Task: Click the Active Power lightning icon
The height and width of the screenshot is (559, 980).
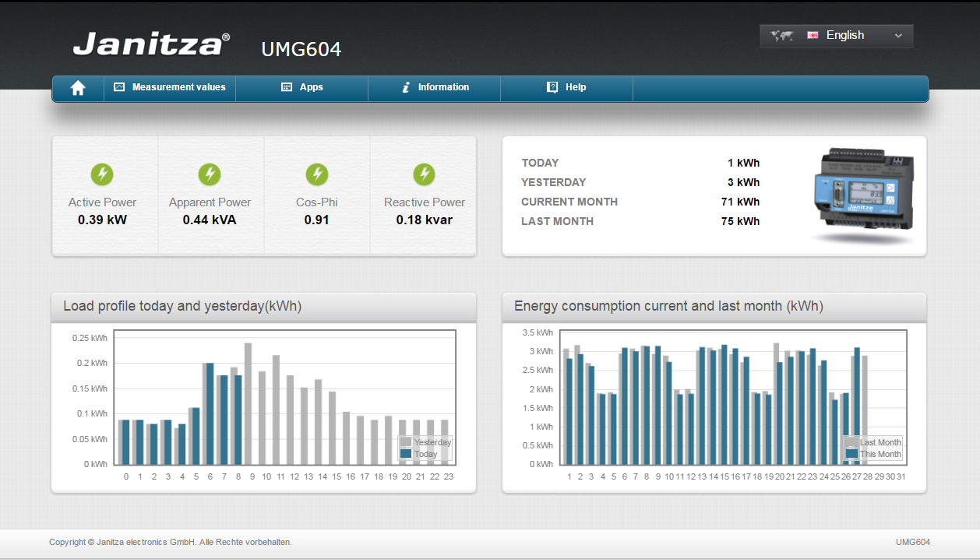Action: coord(102,174)
